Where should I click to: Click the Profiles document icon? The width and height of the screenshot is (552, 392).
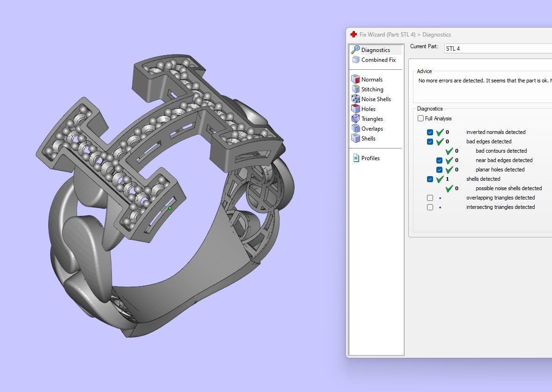click(x=356, y=158)
